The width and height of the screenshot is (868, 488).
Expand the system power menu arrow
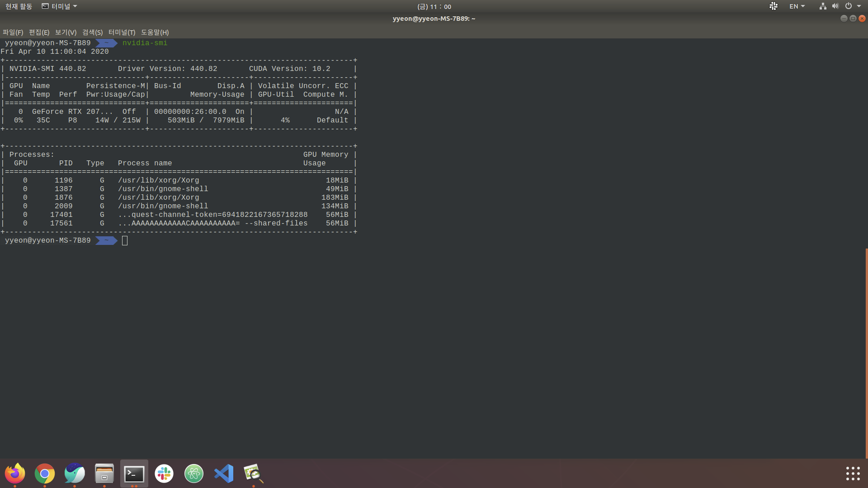point(859,6)
